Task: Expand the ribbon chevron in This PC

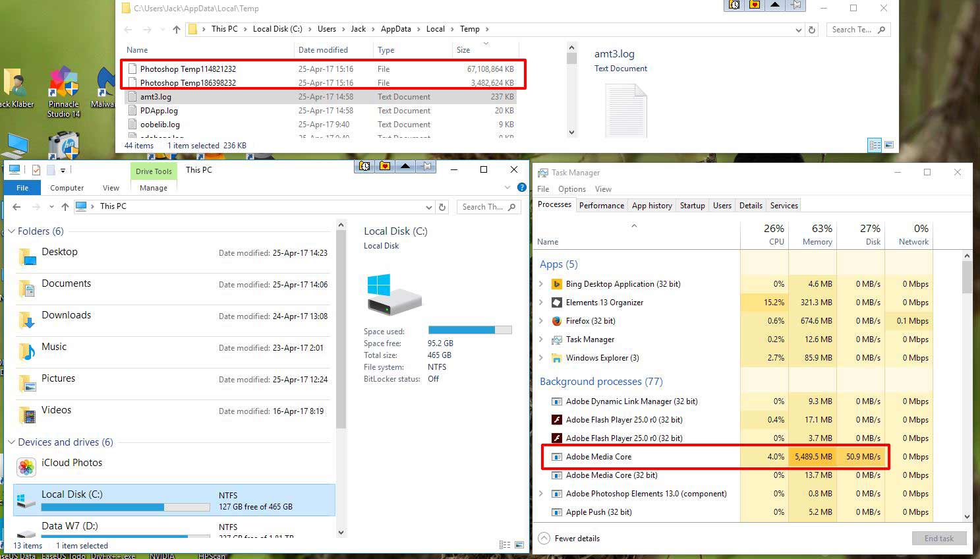Action: [507, 188]
